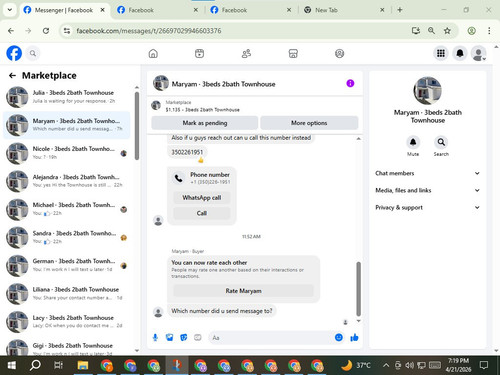Click the WhatsApp call button
The height and width of the screenshot is (375, 500).
[x=202, y=197]
